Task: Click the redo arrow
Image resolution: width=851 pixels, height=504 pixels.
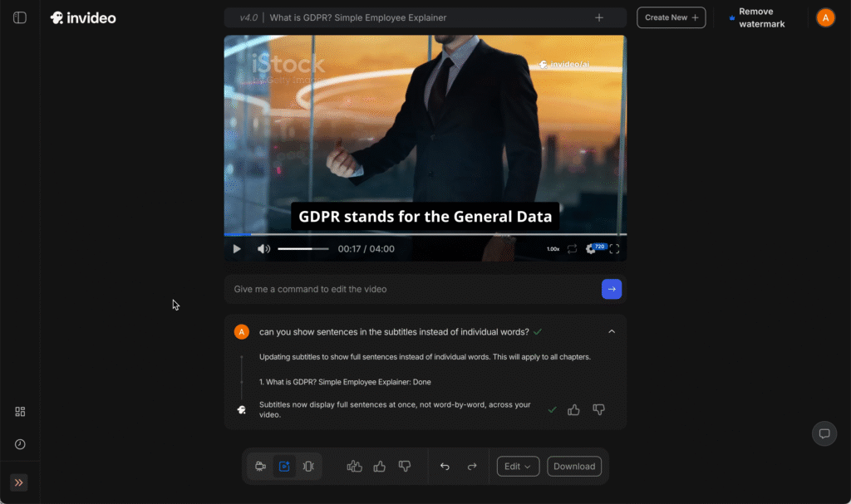Action: click(x=470, y=466)
